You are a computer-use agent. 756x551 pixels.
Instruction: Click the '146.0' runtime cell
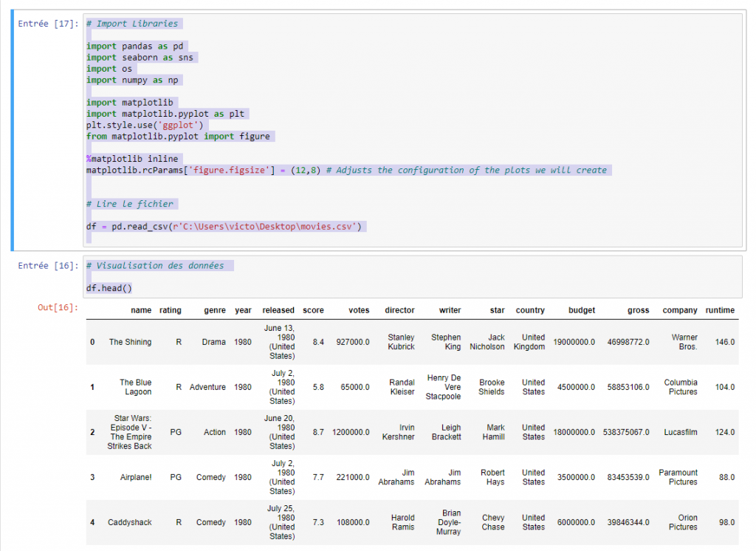tap(725, 342)
